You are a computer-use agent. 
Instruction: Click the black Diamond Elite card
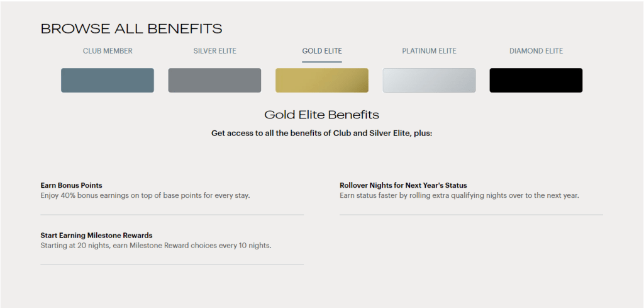pyautogui.click(x=536, y=81)
